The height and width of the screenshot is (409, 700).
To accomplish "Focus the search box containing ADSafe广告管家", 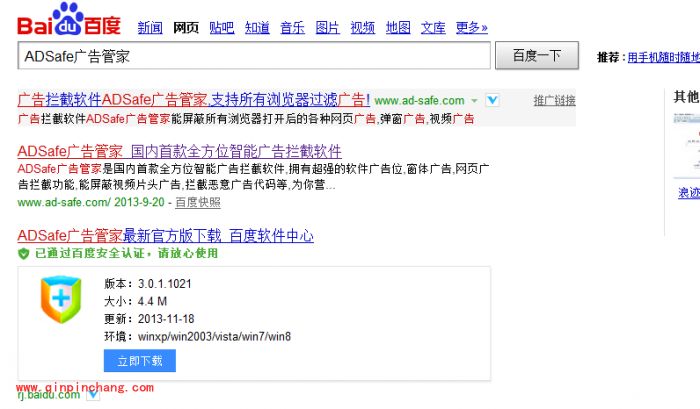I will pyautogui.click(x=254, y=56).
